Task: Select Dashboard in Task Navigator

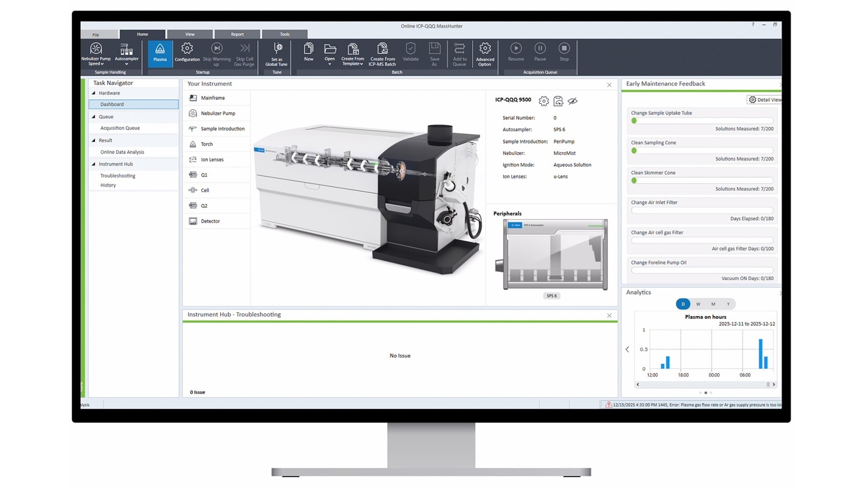Action: (134, 104)
